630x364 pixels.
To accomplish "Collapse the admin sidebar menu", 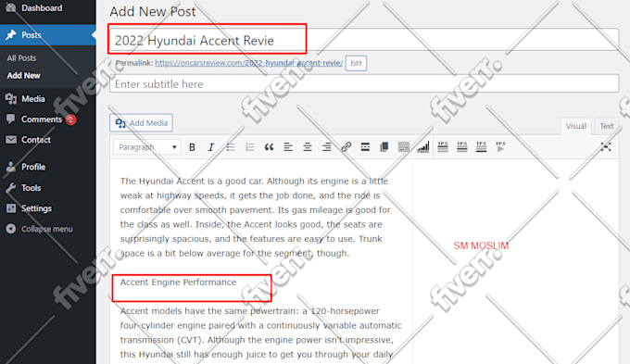I will click(46, 229).
